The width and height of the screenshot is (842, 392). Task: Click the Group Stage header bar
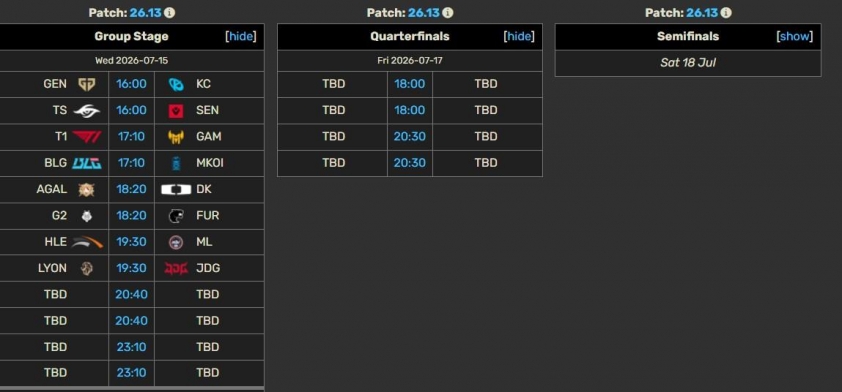coord(132,37)
